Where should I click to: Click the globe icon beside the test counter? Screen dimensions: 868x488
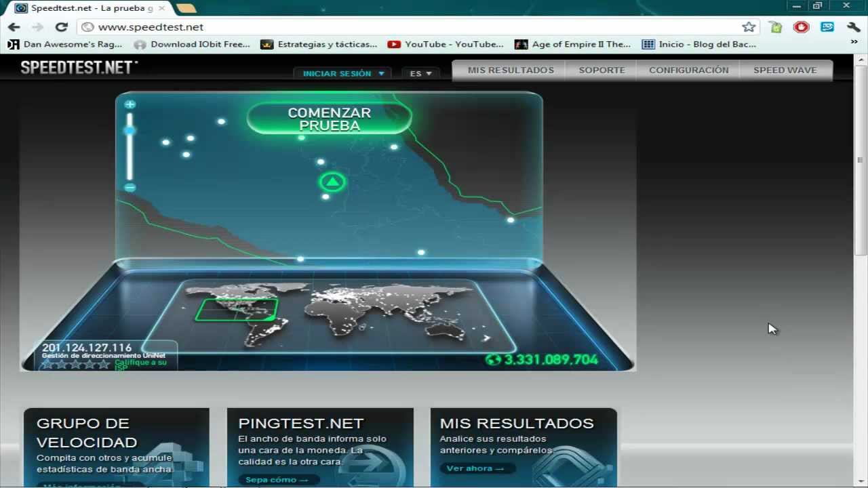click(x=492, y=360)
